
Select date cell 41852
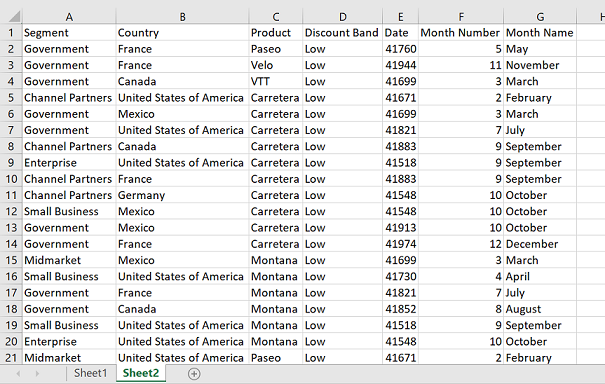click(x=401, y=309)
